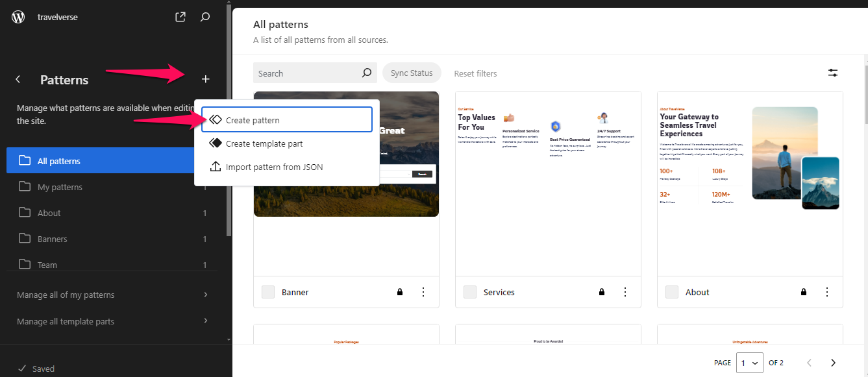
Task: Open the Sync Status filter dropdown
Action: 412,73
